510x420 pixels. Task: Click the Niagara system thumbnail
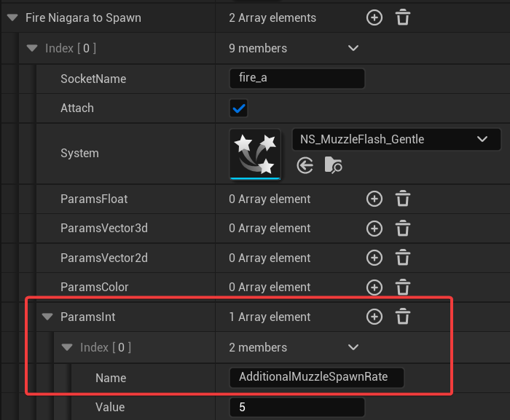coord(255,153)
